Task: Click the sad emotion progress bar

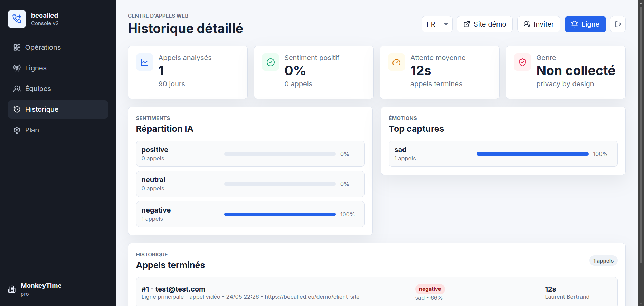Action: 532,154
